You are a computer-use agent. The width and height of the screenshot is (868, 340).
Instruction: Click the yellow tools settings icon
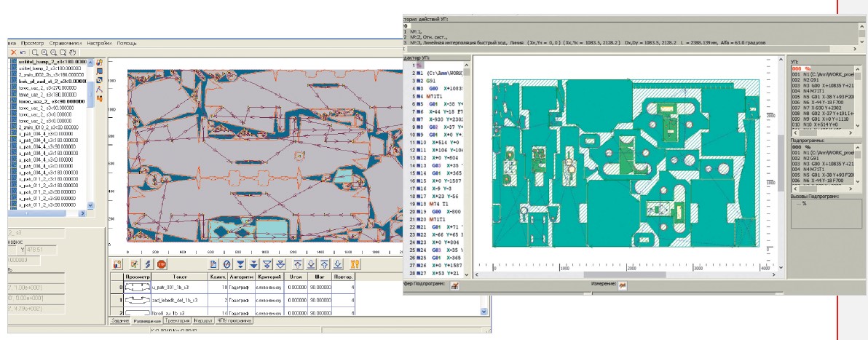(355, 264)
